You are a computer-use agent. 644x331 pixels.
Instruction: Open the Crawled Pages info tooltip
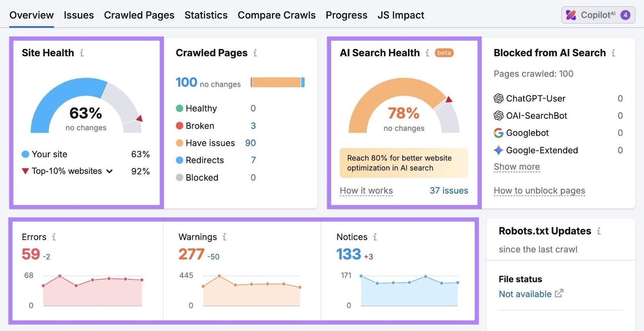click(x=255, y=53)
